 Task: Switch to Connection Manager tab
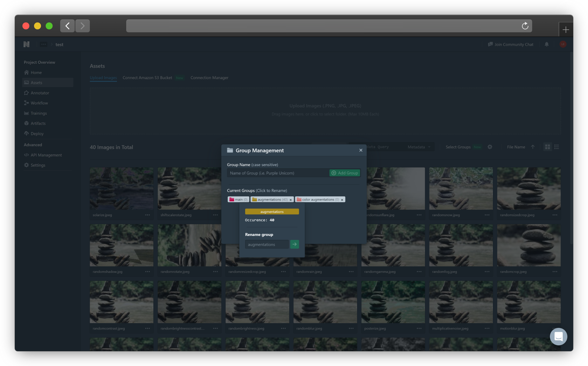(x=209, y=78)
